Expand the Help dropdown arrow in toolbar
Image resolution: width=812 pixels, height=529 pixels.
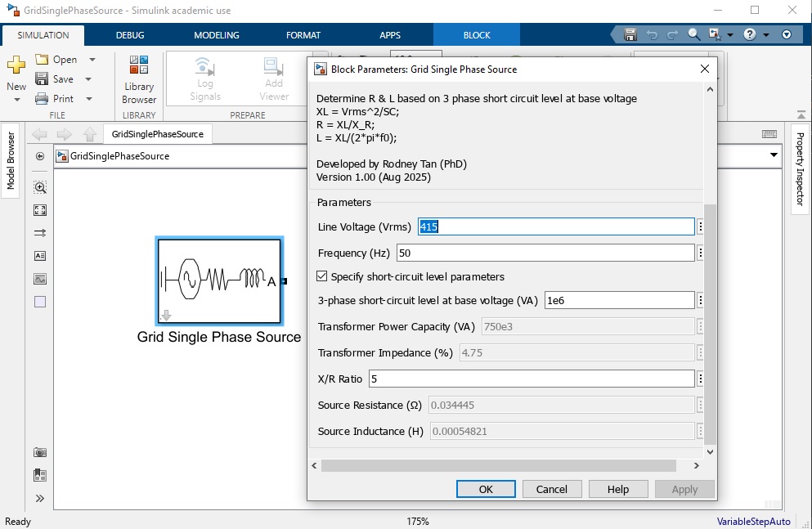[x=766, y=35]
